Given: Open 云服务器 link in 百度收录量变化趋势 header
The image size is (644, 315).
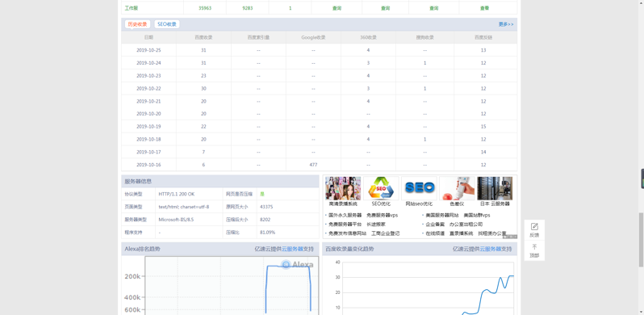Looking at the screenshot, I should click(x=491, y=249).
